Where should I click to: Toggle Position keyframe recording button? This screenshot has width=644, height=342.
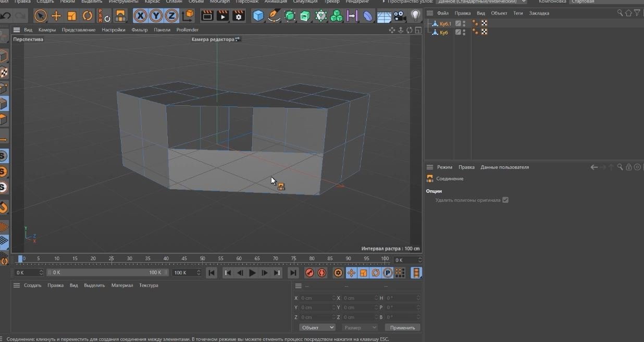point(351,273)
